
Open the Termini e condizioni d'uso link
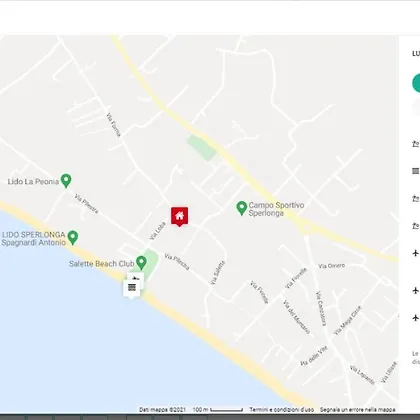(x=282, y=409)
